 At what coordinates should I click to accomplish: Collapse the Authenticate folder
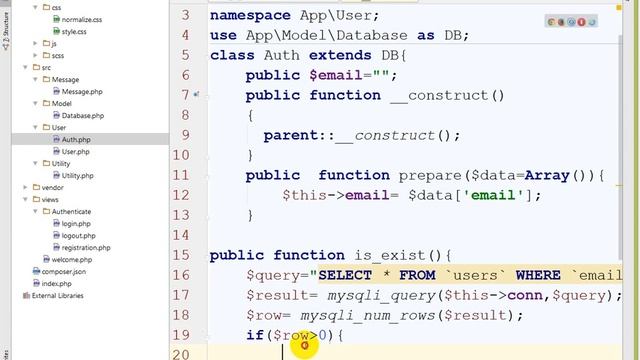36,211
